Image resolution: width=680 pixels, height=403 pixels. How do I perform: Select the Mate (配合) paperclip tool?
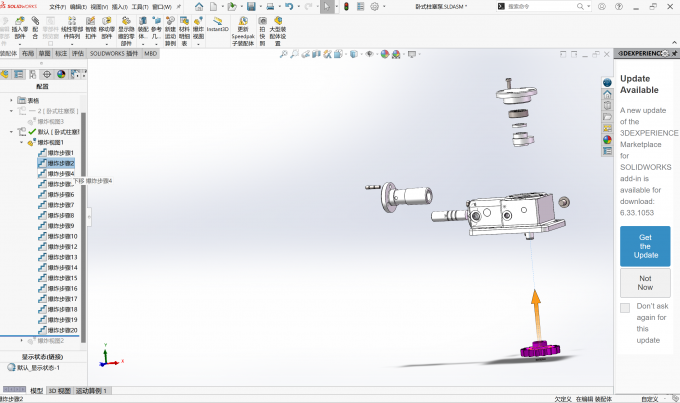[35, 29]
